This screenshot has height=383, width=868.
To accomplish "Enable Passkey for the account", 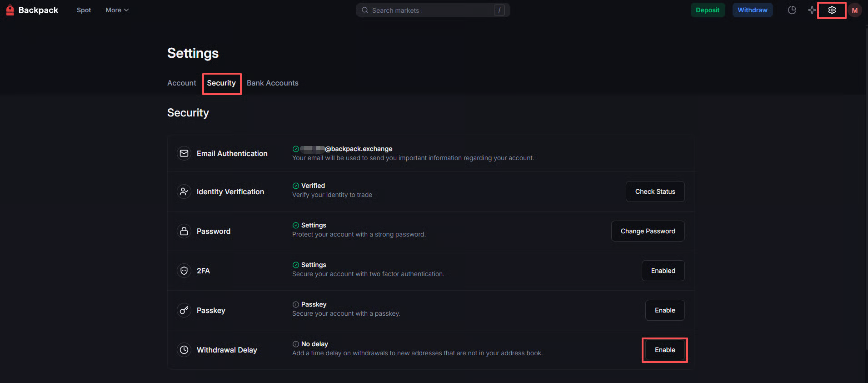I will tap(664, 310).
